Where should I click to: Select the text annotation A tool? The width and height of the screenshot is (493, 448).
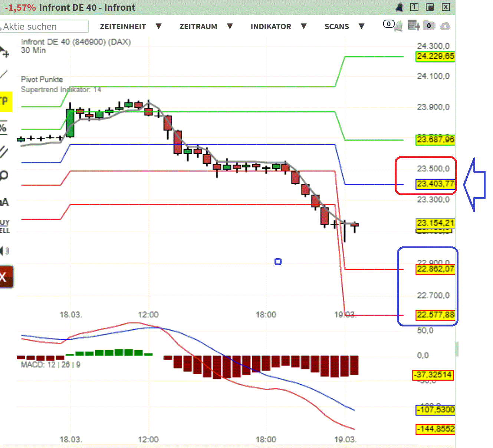pyautogui.click(x=4, y=202)
